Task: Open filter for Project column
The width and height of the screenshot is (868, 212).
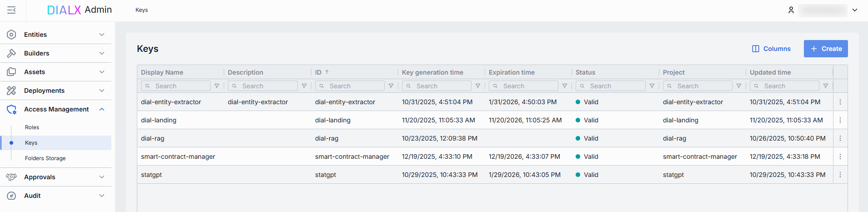Action: (738, 86)
